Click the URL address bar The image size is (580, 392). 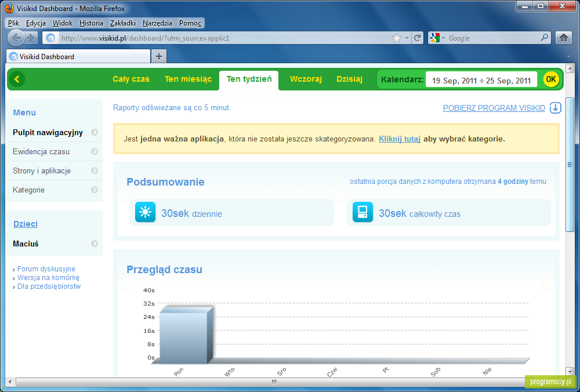(225, 38)
